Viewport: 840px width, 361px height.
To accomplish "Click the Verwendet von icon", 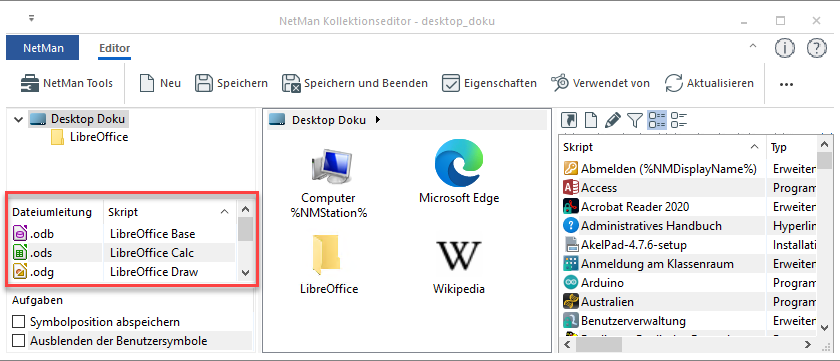I will tap(560, 84).
